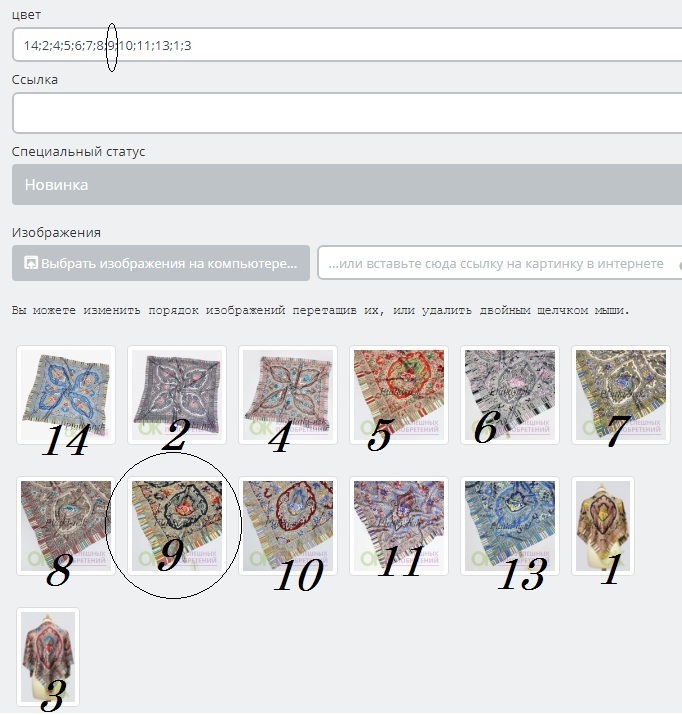Image resolution: width=682 pixels, height=715 pixels.
Task: Focus the image URL paste field
Action: (499, 263)
